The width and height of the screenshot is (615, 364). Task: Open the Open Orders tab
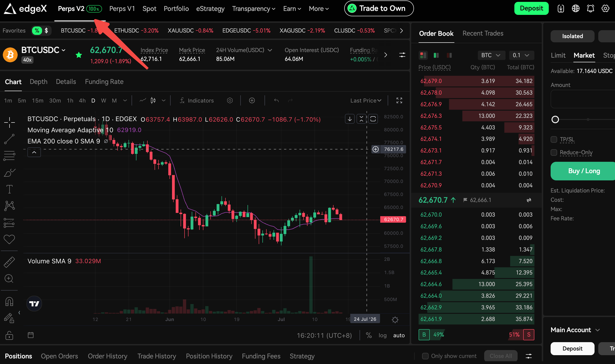(x=59, y=356)
